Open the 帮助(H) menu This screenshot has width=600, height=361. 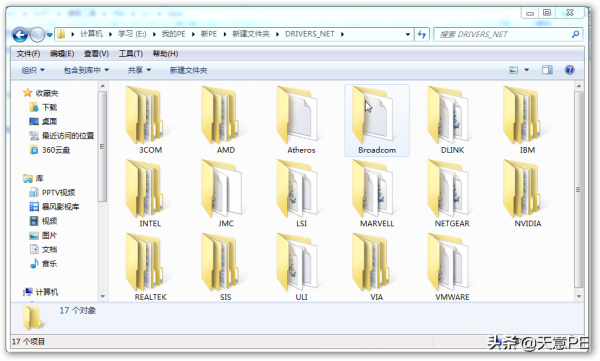click(165, 54)
